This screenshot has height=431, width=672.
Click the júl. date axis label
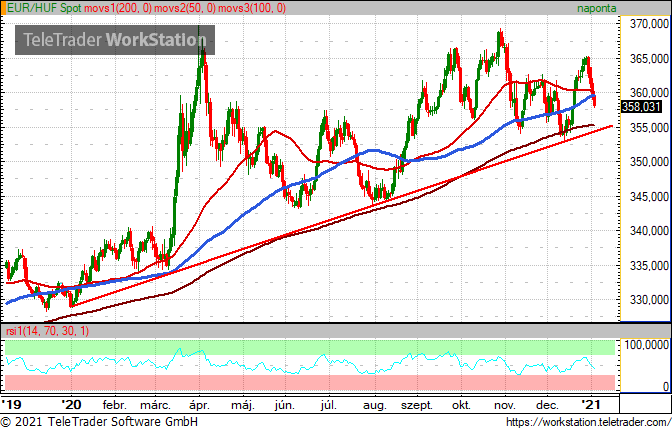point(329,405)
